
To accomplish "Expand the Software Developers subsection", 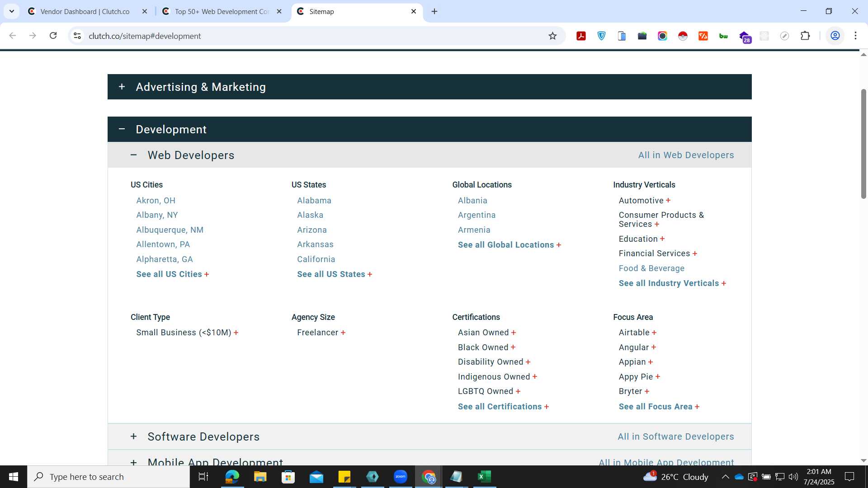I will point(133,436).
